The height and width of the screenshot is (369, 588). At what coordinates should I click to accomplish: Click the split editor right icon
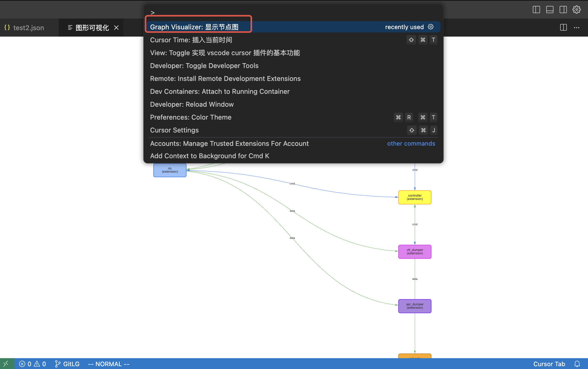pos(563,28)
